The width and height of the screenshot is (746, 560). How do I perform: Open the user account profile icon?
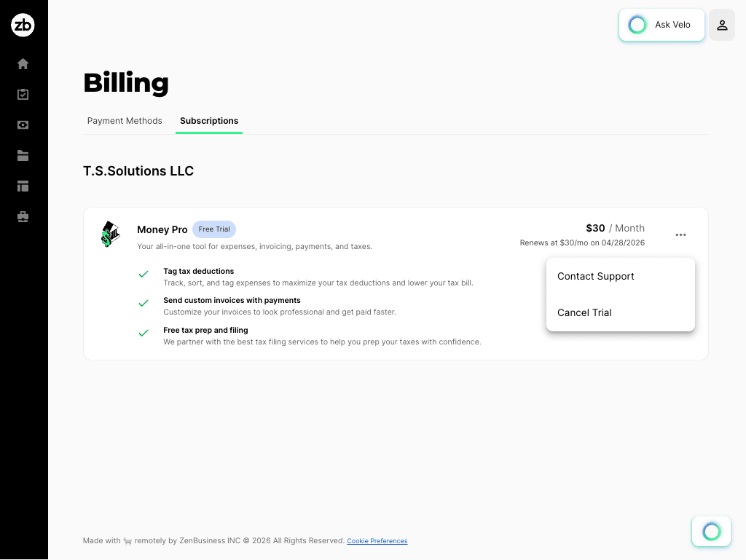[721, 25]
